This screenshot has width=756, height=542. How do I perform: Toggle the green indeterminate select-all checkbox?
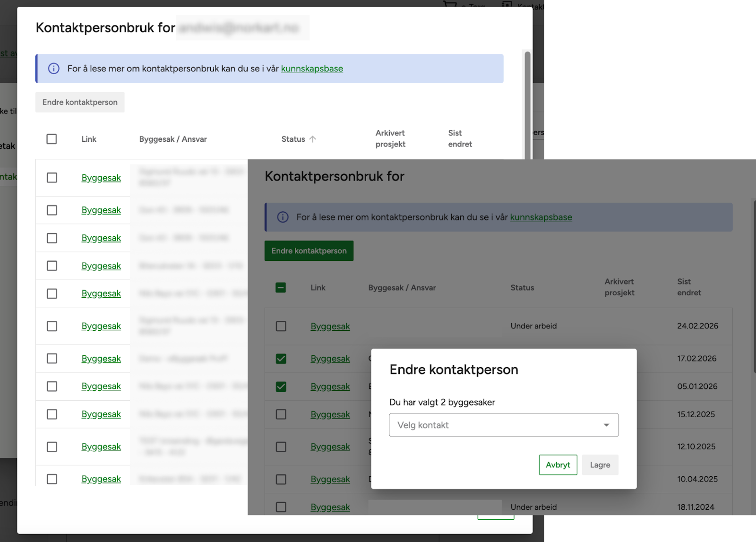[281, 288]
